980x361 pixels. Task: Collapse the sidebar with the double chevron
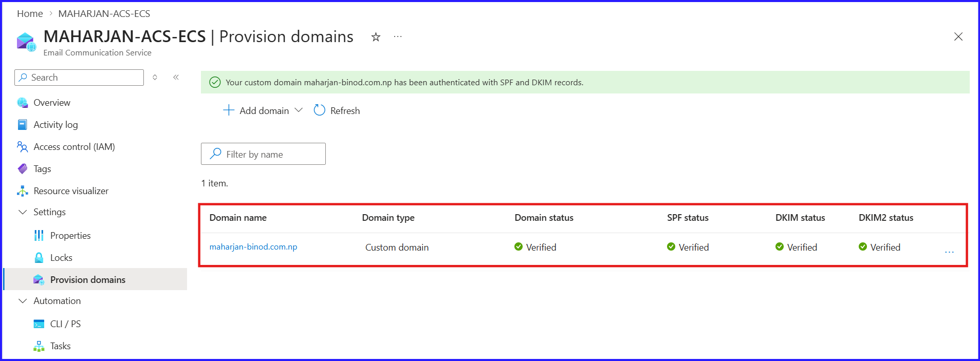pyautogui.click(x=176, y=77)
